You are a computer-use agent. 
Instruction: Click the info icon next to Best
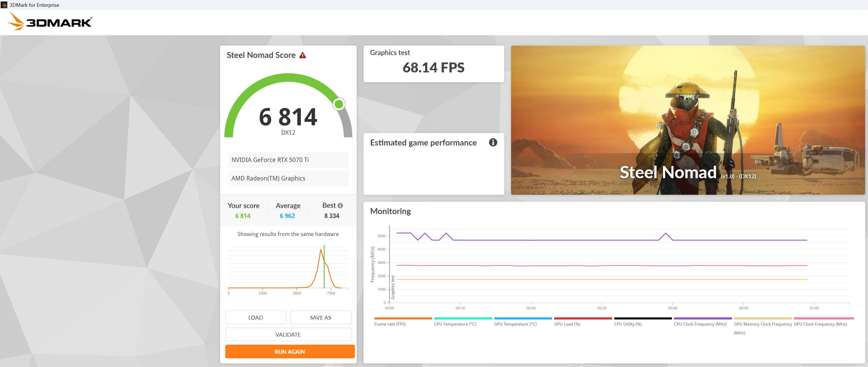(x=340, y=206)
